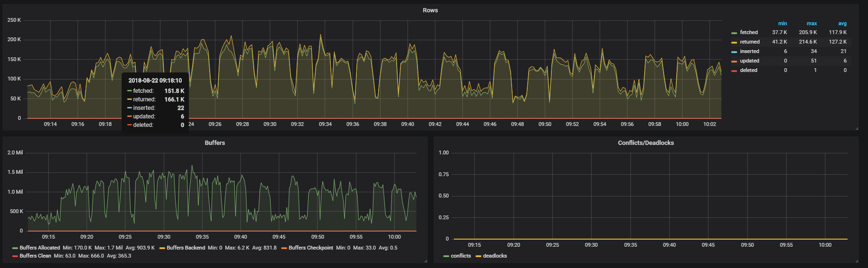Viewport: 868px width, 268px height.
Task: Click the yellow swatch beside Buffers Backend
Action: click(162, 248)
